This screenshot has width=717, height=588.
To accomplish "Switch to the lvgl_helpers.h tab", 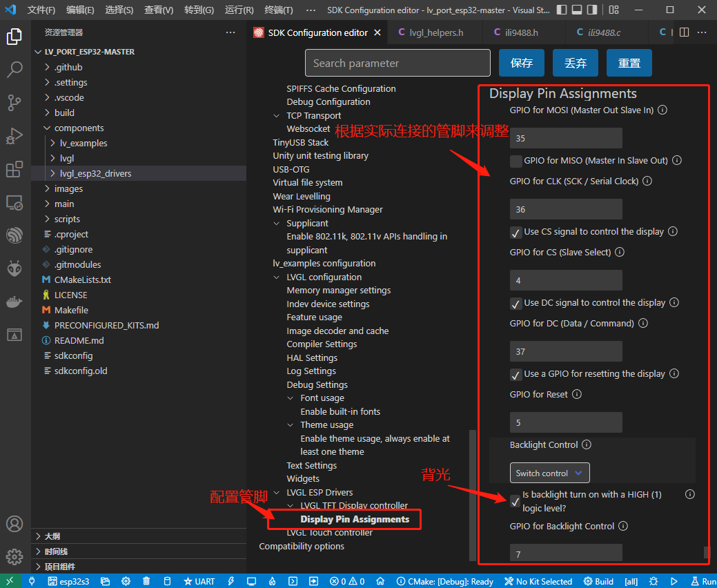I will click(x=435, y=32).
